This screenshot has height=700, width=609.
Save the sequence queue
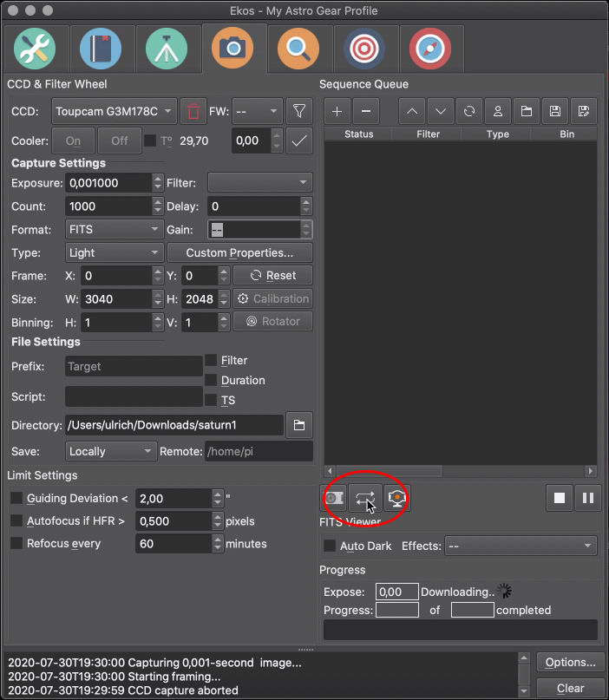click(555, 111)
